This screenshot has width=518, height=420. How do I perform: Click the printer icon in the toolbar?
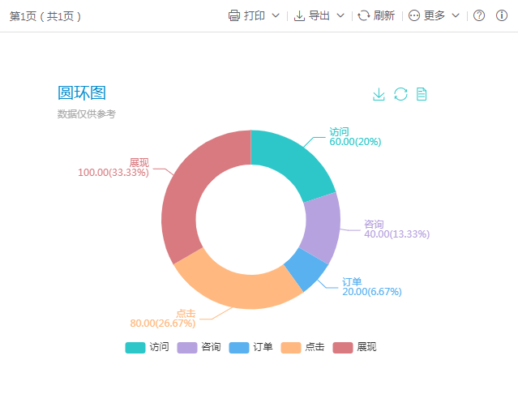click(234, 15)
